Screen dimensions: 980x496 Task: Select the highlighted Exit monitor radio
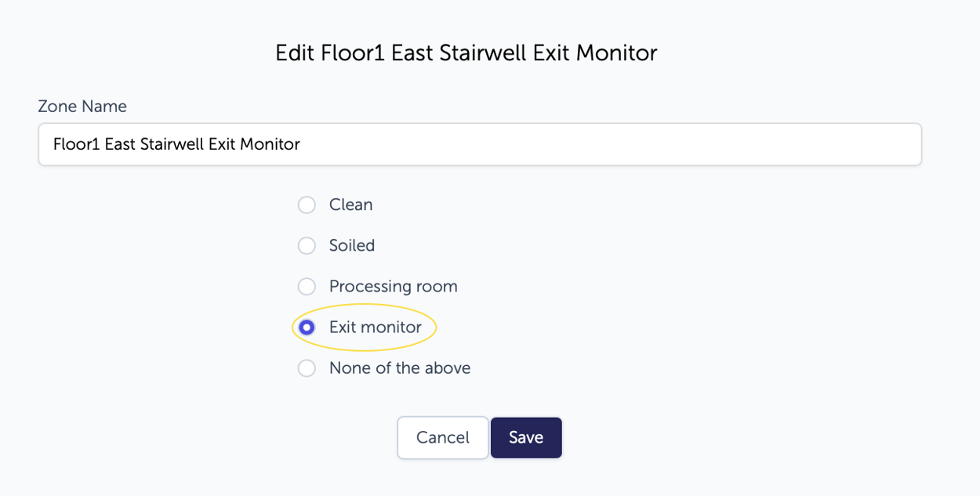coord(307,328)
